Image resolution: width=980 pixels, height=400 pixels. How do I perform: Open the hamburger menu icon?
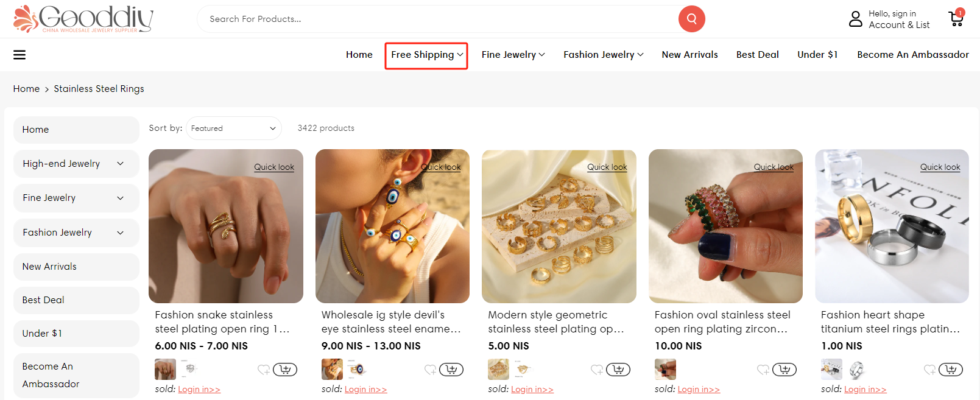(x=19, y=55)
